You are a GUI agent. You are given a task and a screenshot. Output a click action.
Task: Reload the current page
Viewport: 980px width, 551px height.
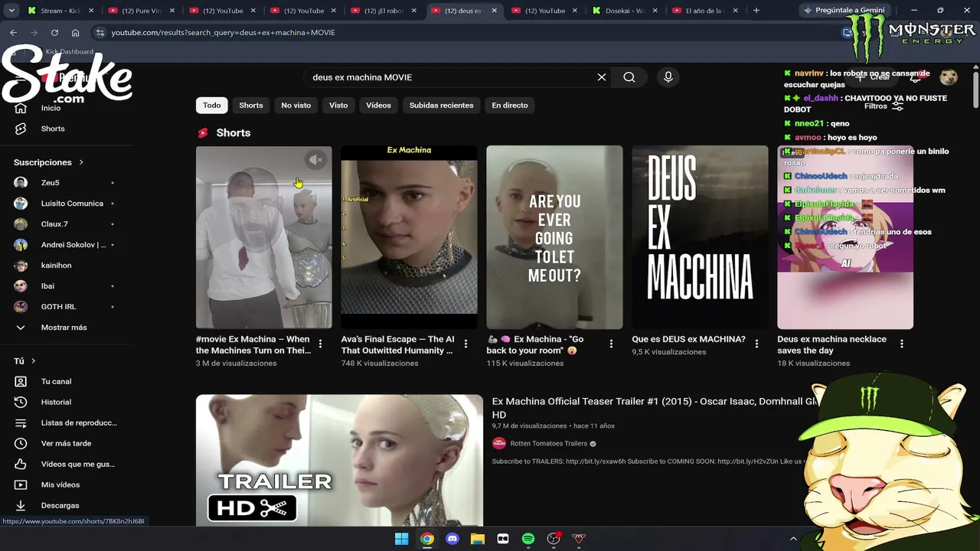54,33
